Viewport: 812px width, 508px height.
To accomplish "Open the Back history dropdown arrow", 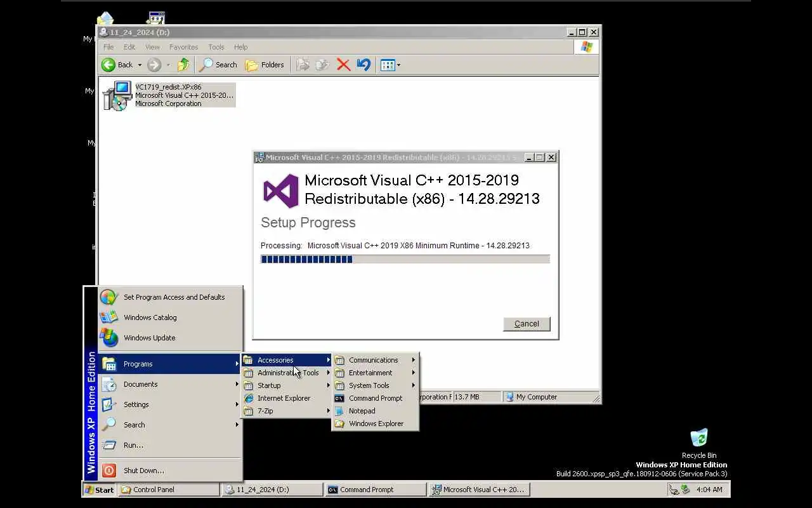I will (140, 65).
